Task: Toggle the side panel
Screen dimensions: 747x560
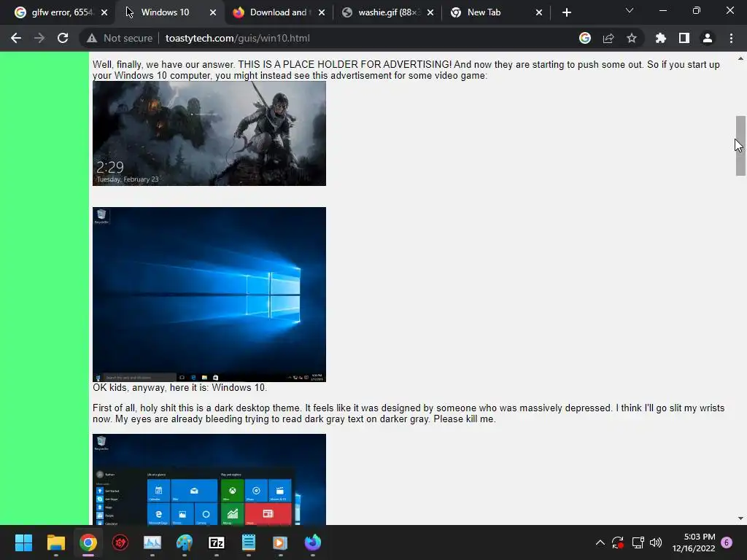Action: click(684, 38)
